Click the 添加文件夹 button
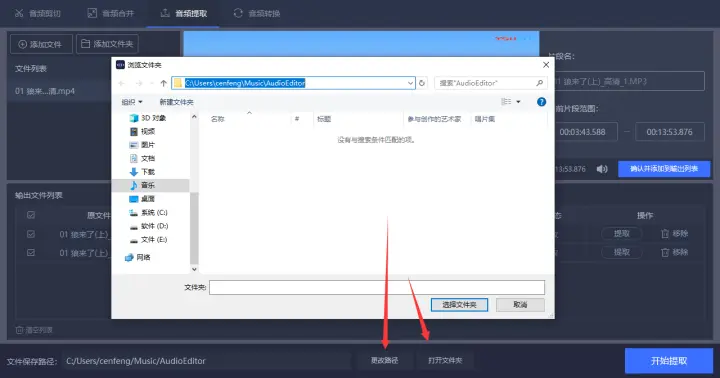 tap(107, 44)
